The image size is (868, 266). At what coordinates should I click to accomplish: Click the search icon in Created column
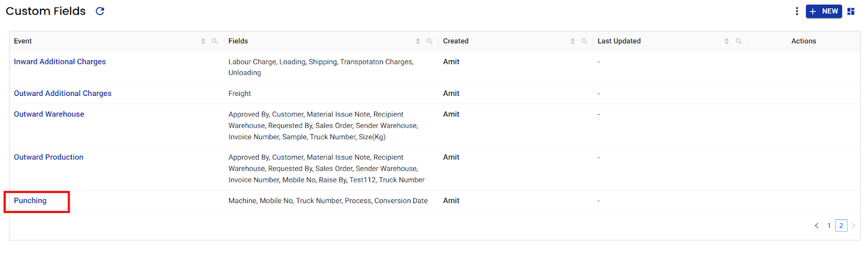[x=584, y=41]
